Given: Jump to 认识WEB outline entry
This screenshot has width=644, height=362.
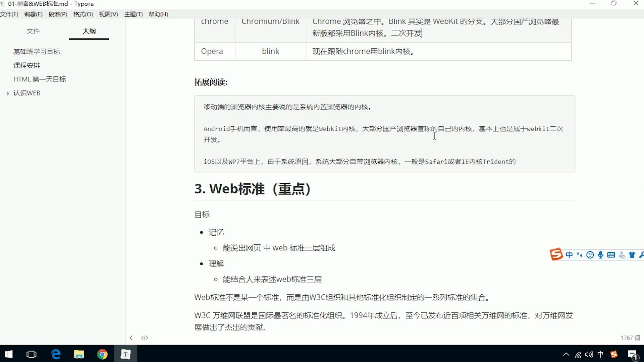Looking at the screenshot, I should pyautogui.click(x=27, y=93).
